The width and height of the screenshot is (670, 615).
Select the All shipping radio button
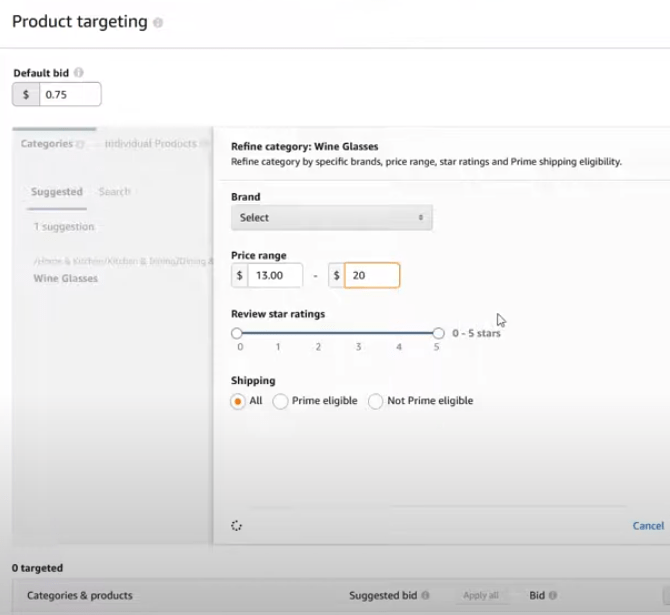click(x=238, y=401)
